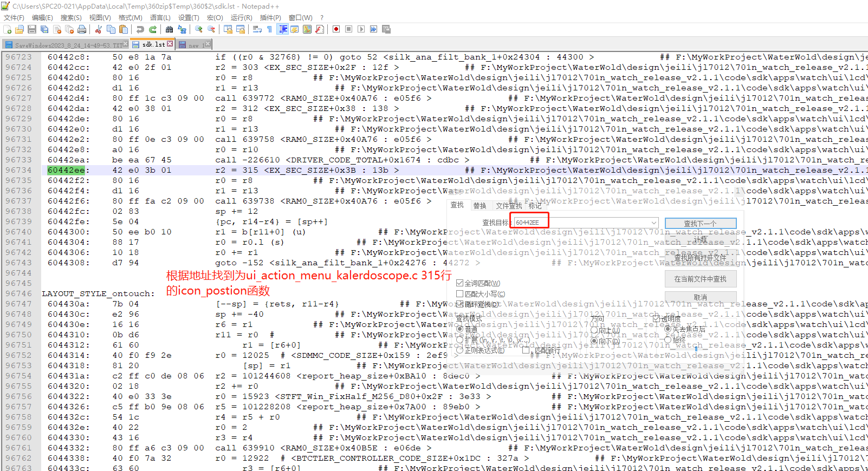Screen dimensions: 868x471
Task: Print the document using the printer icon
Action: tap(82, 29)
